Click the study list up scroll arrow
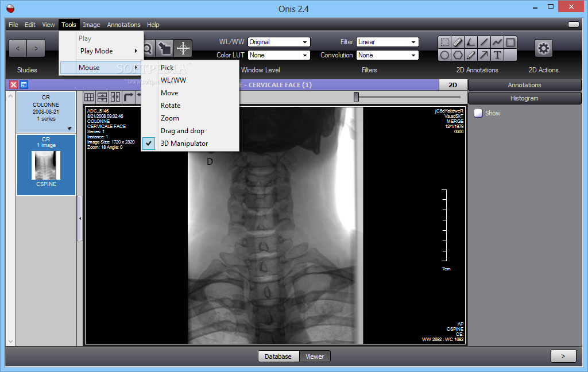 click(10, 96)
